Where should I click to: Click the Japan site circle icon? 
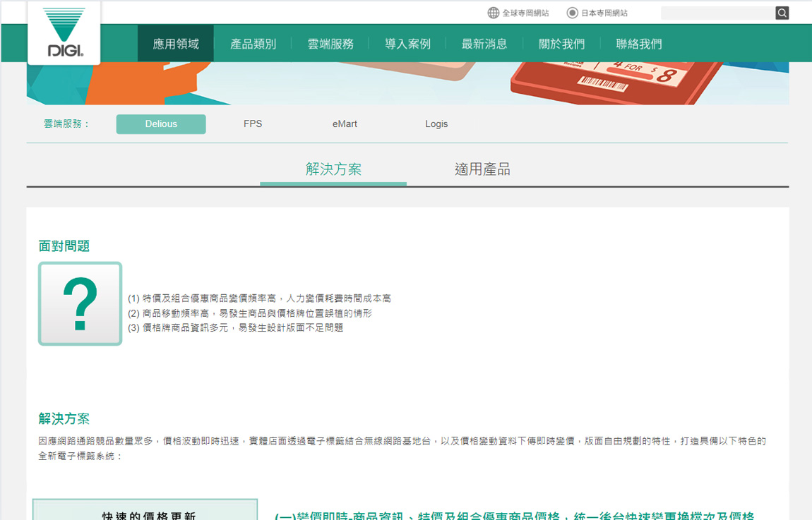click(x=573, y=13)
